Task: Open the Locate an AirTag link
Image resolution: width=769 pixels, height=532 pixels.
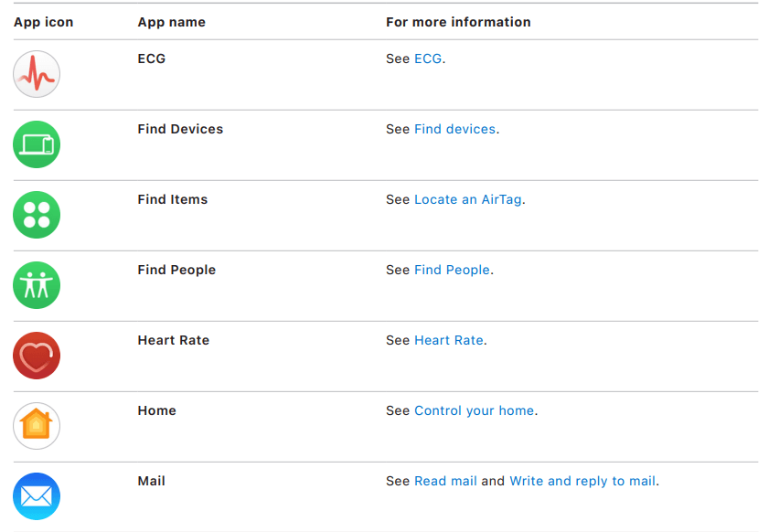Action: tap(467, 199)
